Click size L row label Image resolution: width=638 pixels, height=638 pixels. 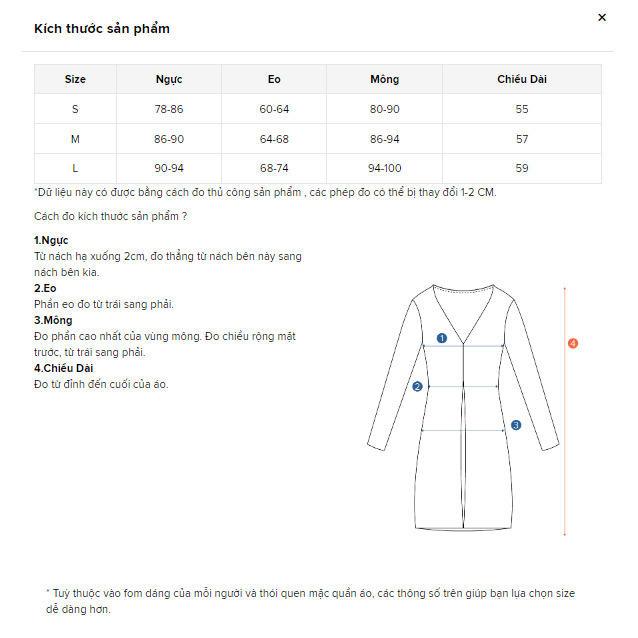(x=75, y=168)
